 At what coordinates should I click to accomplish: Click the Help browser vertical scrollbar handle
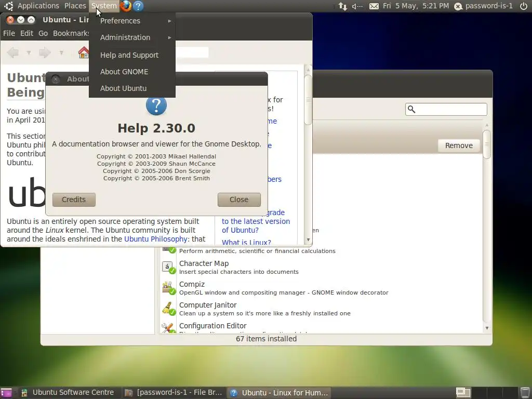308,100
